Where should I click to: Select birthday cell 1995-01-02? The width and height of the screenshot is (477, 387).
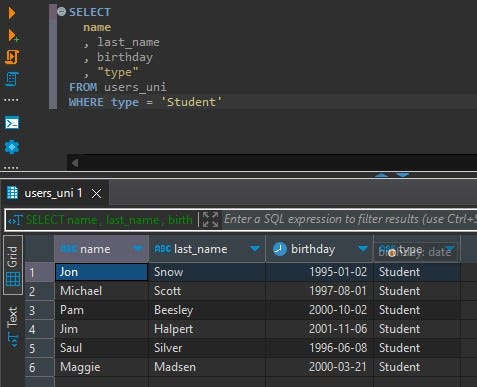(x=319, y=272)
